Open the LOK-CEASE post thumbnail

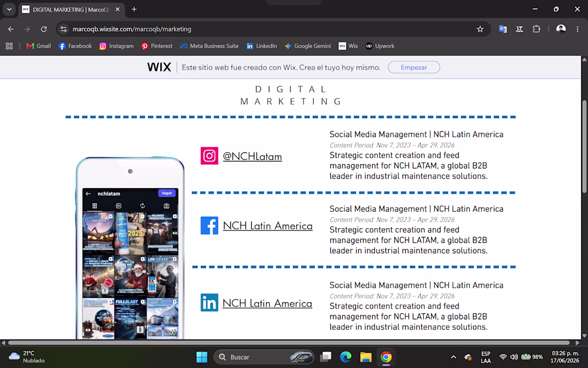pos(163,277)
